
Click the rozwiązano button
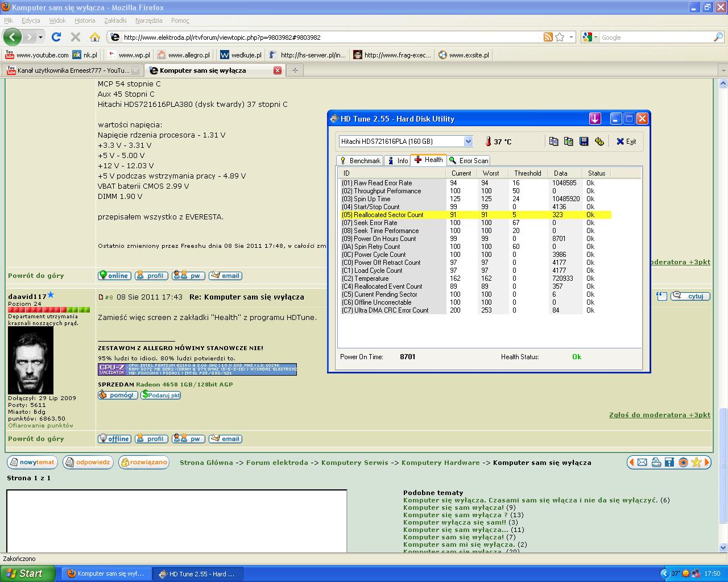tap(144, 462)
